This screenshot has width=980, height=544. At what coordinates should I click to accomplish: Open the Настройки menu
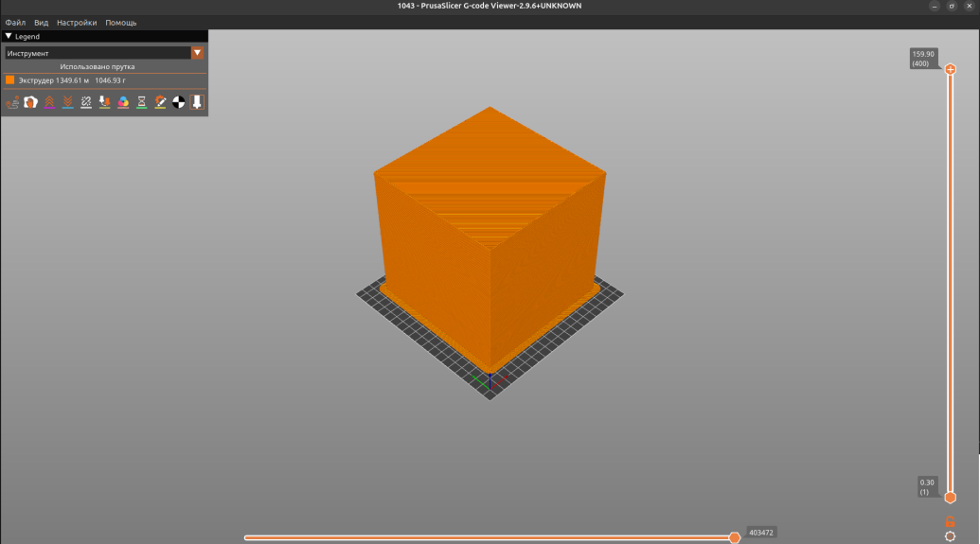(x=77, y=23)
